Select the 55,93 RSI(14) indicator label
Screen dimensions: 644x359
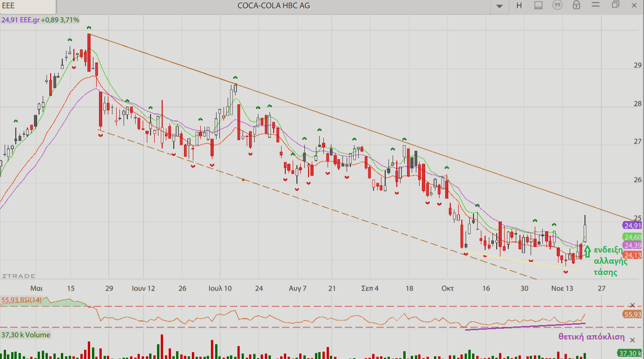22,300
